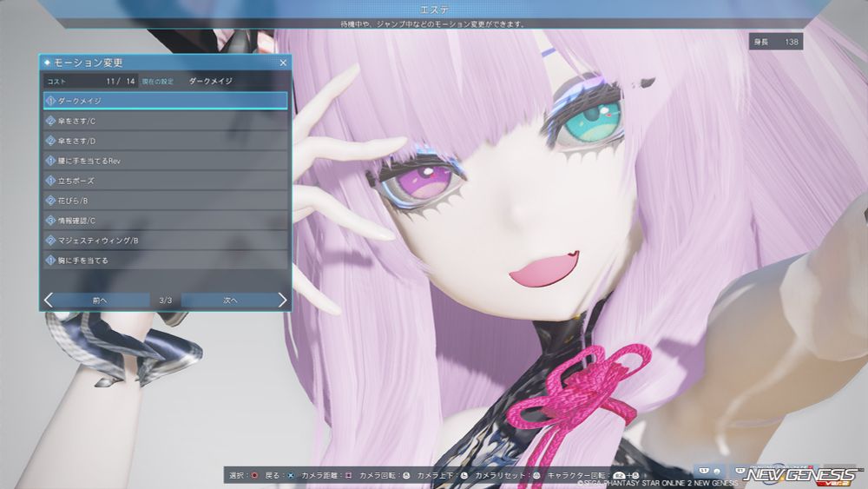Click the エステ title header
Screen dimensions: 868x489
tap(435, 10)
